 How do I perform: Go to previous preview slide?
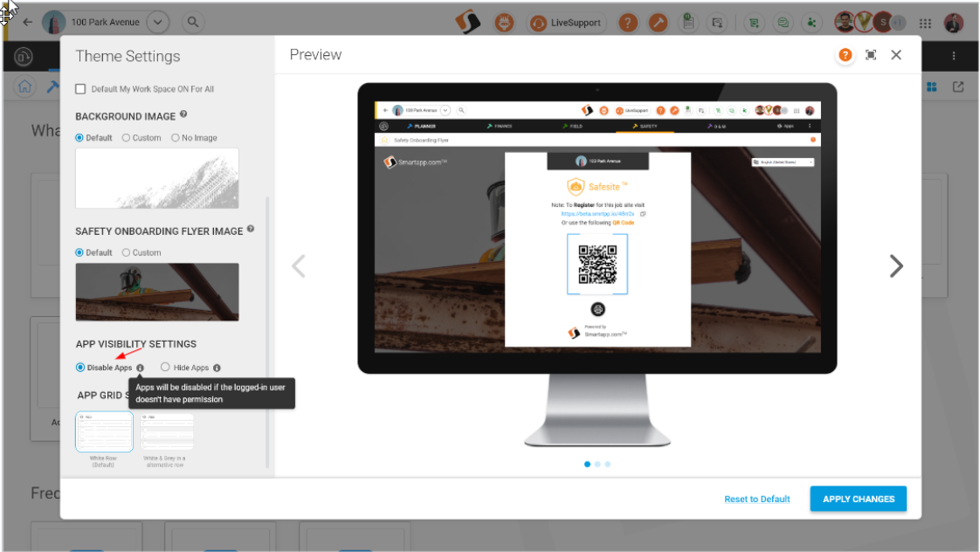(x=299, y=266)
